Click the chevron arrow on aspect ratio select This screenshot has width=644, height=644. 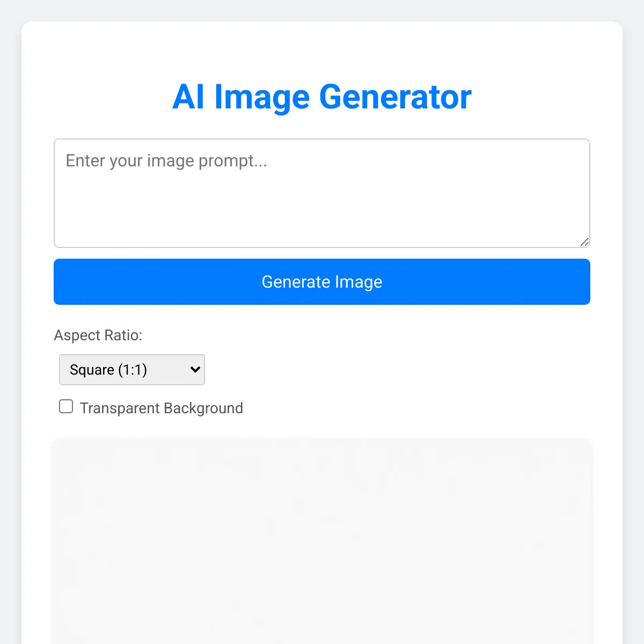(x=195, y=370)
